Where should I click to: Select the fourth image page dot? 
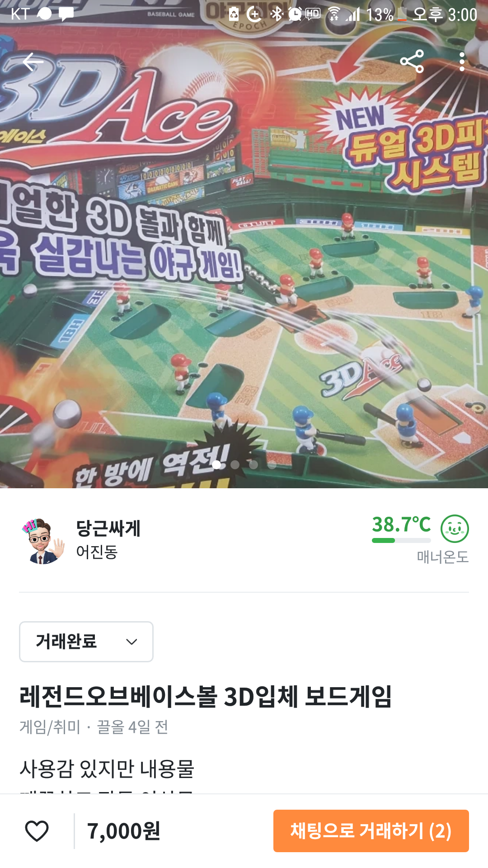pos(272,464)
